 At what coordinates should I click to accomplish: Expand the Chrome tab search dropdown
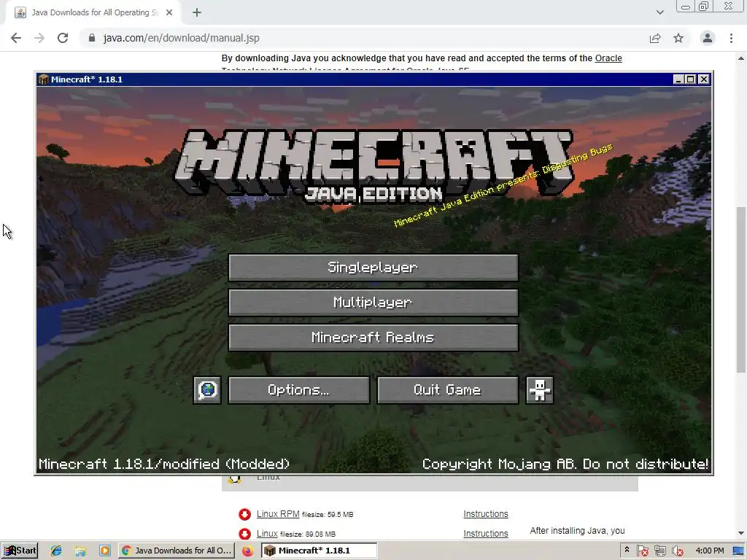[x=659, y=12]
